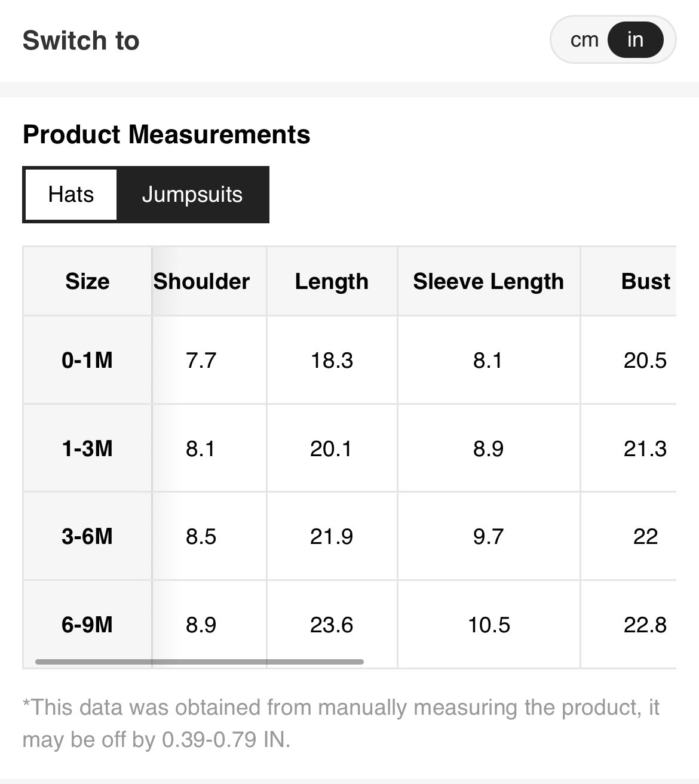Select the in unit option

(635, 40)
